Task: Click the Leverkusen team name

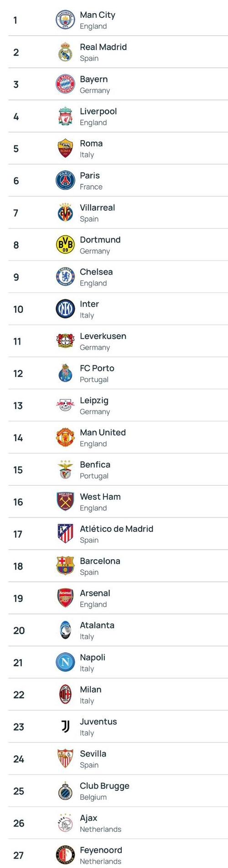Action: (x=103, y=336)
